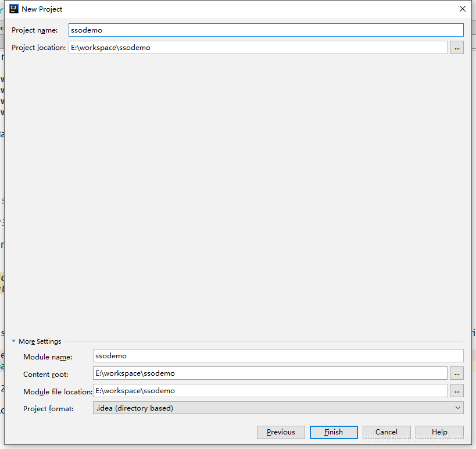Open the Project format dropdown
This screenshot has height=449, width=476.
tap(278, 408)
